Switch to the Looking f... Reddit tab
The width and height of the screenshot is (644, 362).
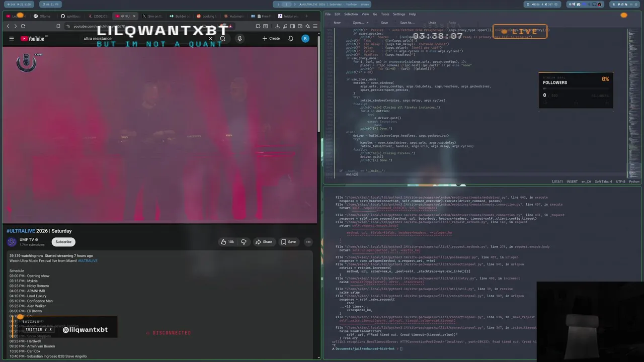pyautogui.click(x=206, y=16)
